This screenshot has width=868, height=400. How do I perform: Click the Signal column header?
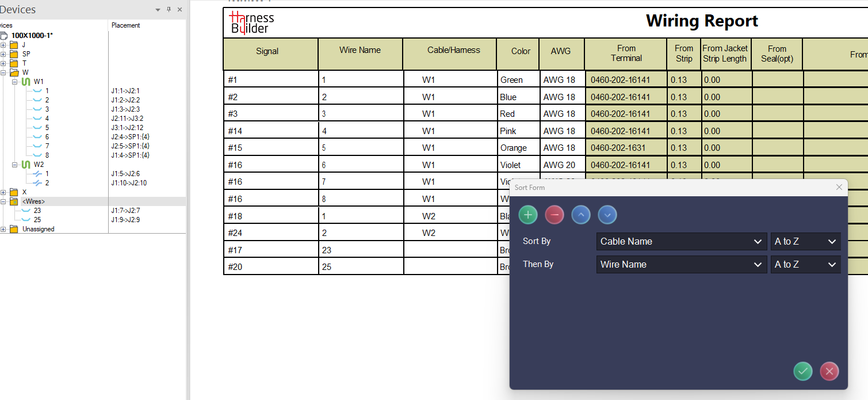pyautogui.click(x=271, y=54)
